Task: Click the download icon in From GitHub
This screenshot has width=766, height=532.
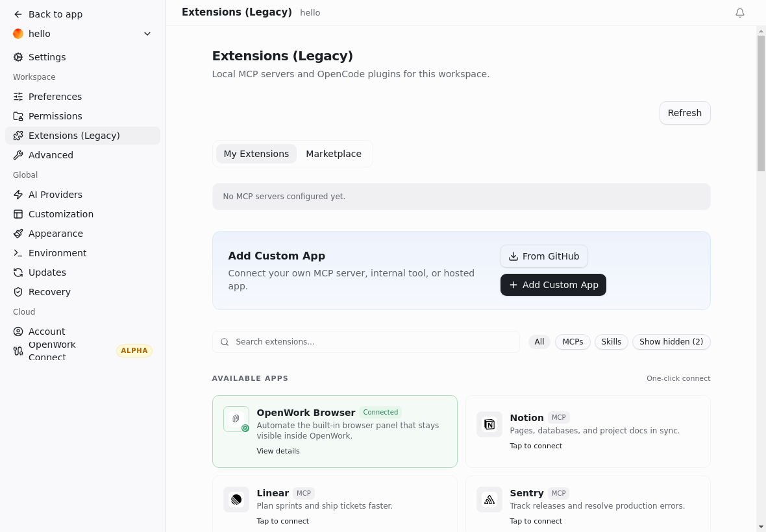Action: coord(513,256)
